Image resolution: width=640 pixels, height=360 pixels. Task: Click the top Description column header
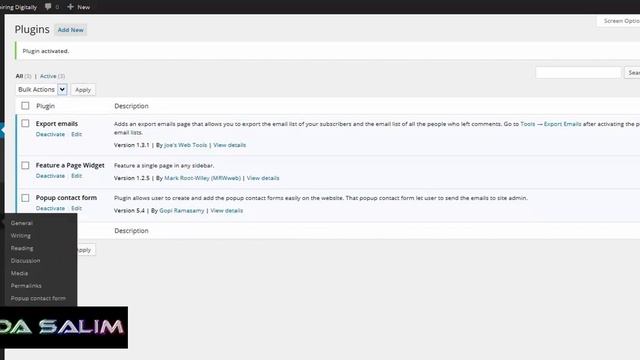pyautogui.click(x=131, y=106)
